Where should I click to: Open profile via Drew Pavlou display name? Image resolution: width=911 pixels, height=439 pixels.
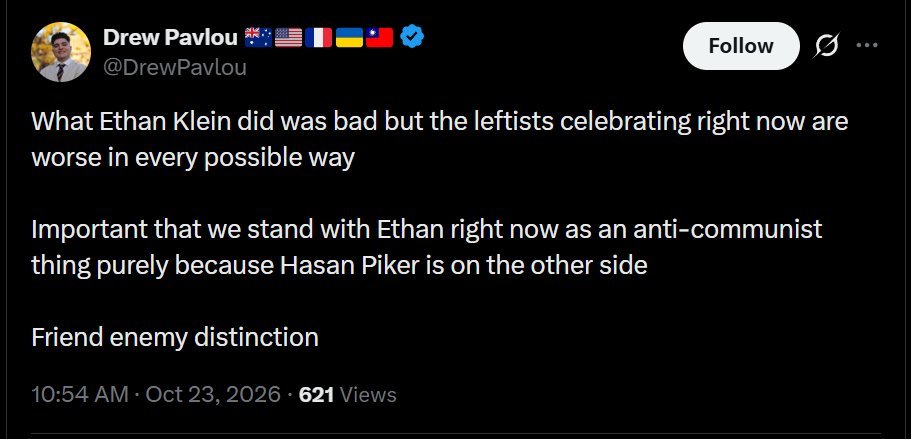pyautogui.click(x=170, y=38)
